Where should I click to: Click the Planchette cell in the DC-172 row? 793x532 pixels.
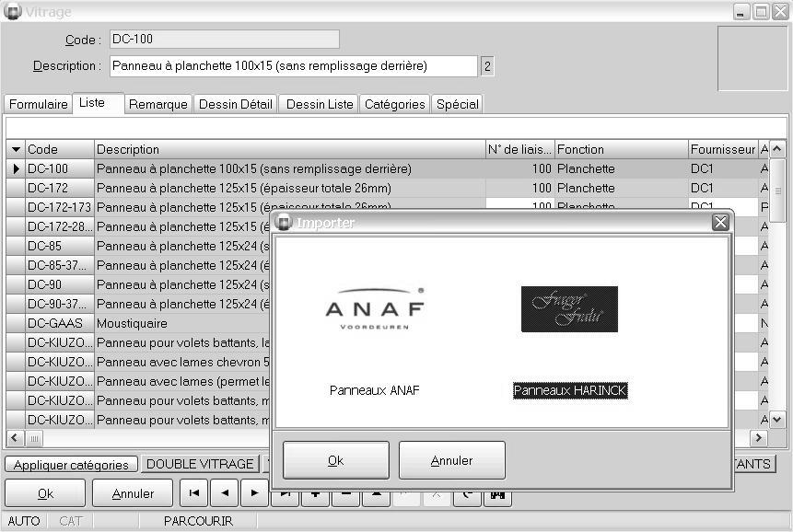click(622, 188)
